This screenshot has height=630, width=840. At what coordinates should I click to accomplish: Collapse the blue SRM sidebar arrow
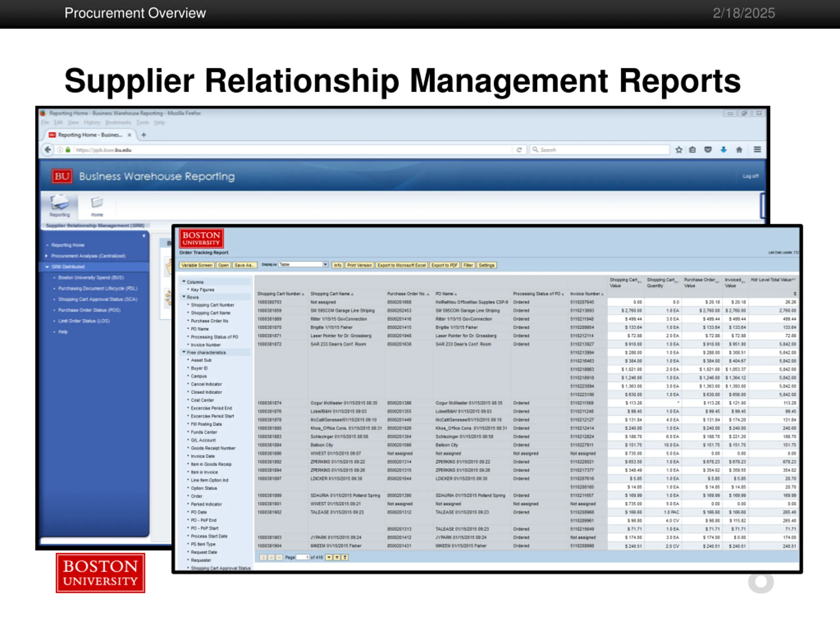point(143,236)
